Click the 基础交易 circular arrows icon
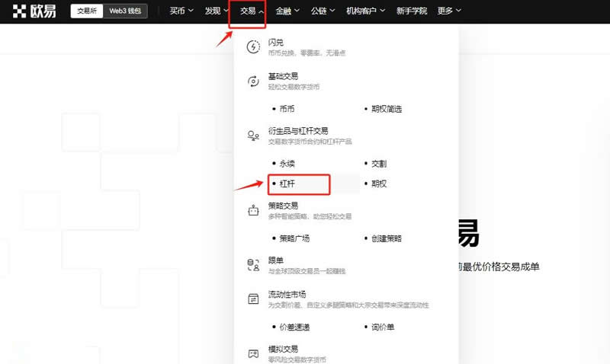This screenshot has width=610, height=364. [253, 81]
